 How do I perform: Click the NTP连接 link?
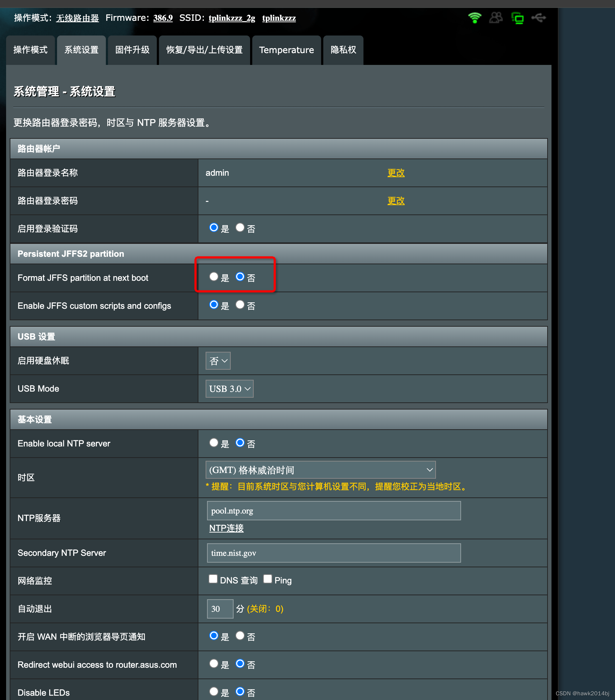click(226, 528)
